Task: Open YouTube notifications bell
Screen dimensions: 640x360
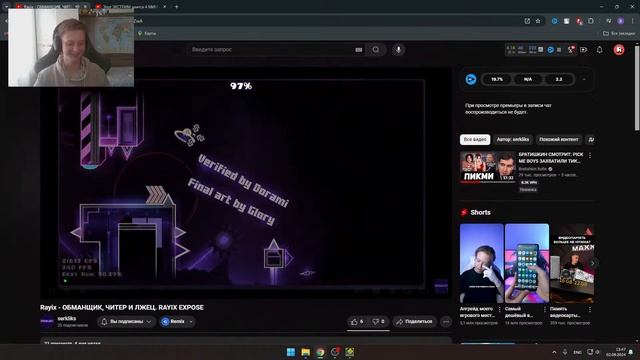Action: click(x=599, y=50)
